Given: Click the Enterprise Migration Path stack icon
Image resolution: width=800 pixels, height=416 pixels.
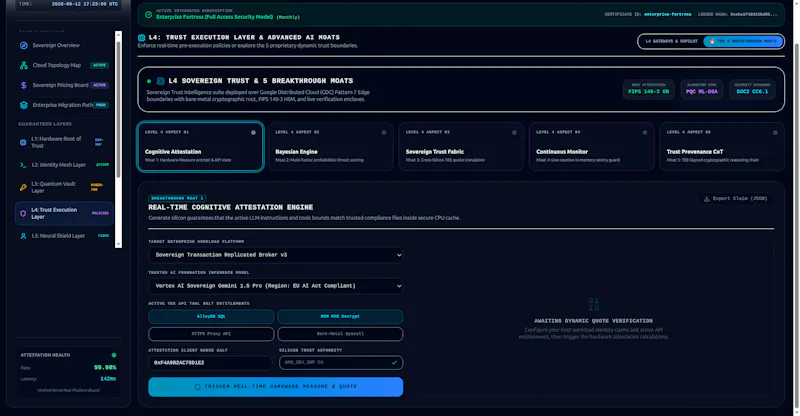Looking at the screenshot, I should pos(23,105).
